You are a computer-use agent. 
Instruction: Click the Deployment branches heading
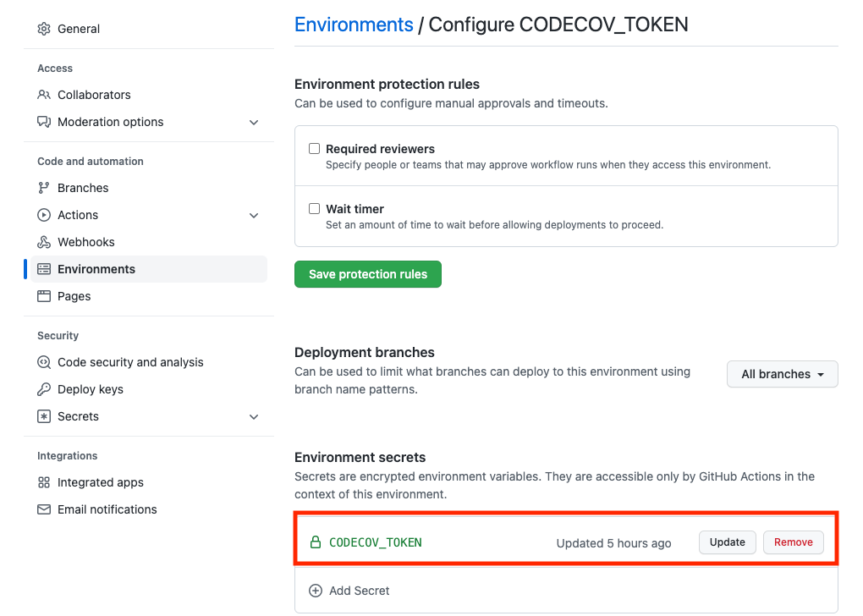365,352
